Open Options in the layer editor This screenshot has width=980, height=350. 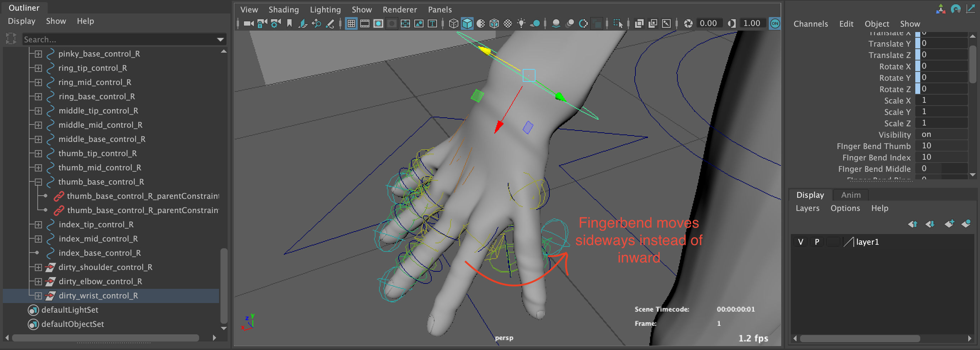pos(845,208)
